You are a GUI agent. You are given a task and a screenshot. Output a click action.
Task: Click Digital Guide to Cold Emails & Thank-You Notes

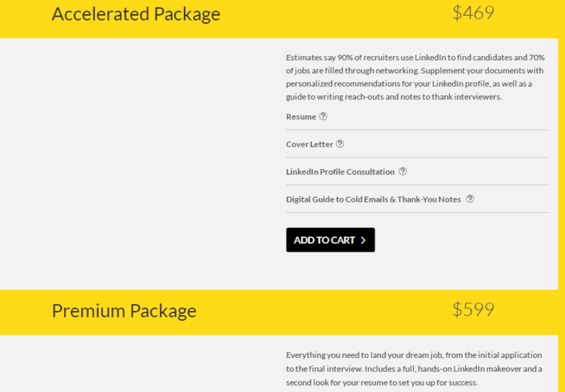point(374,199)
